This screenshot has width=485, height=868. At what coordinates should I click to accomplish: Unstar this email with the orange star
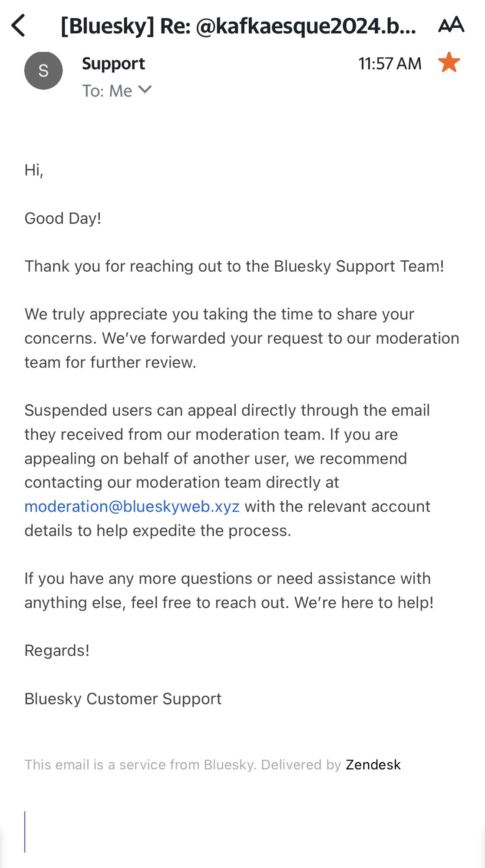coord(449,62)
